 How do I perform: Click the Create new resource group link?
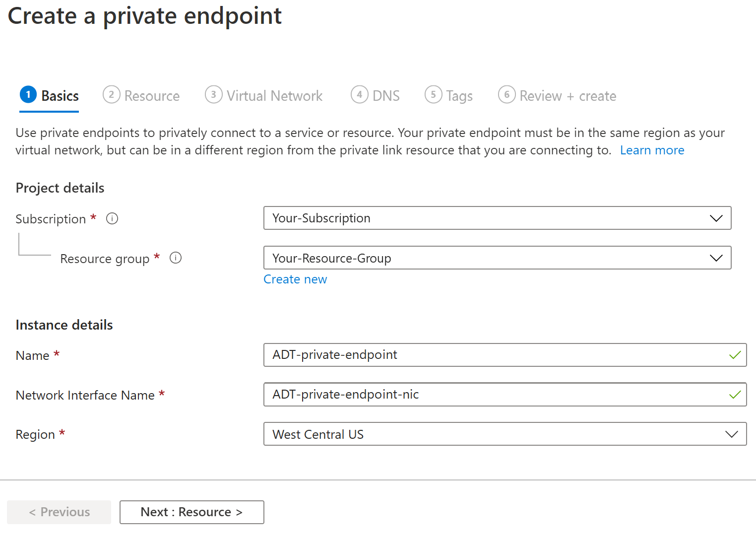coord(295,279)
